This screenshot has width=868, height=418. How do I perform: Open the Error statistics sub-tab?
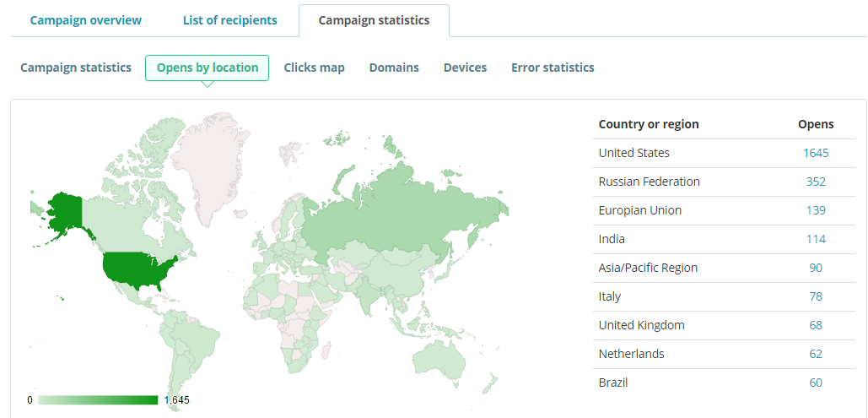coord(553,68)
